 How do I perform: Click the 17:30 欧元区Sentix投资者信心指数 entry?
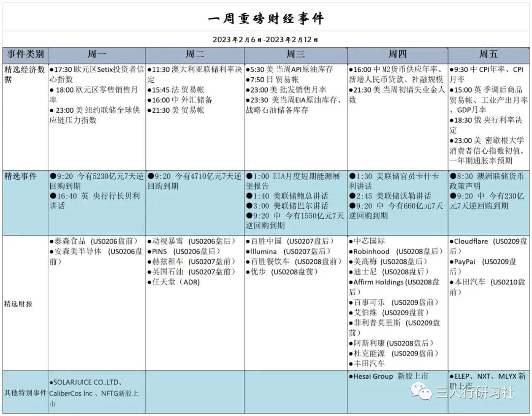97,74
